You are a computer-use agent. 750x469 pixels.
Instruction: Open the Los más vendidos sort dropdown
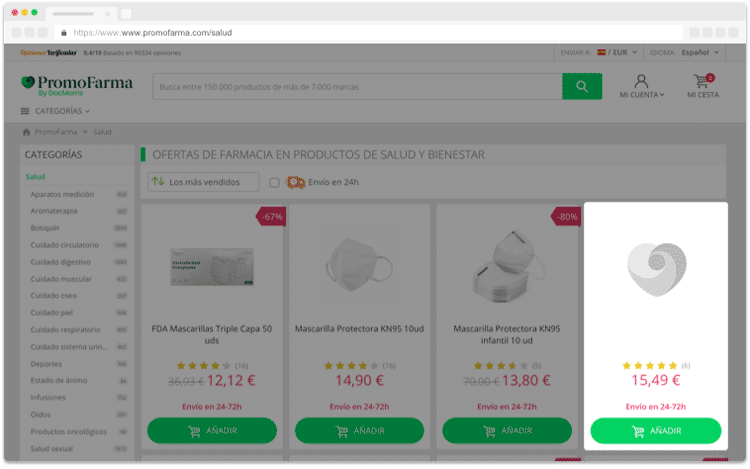pyautogui.click(x=203, y=182)
